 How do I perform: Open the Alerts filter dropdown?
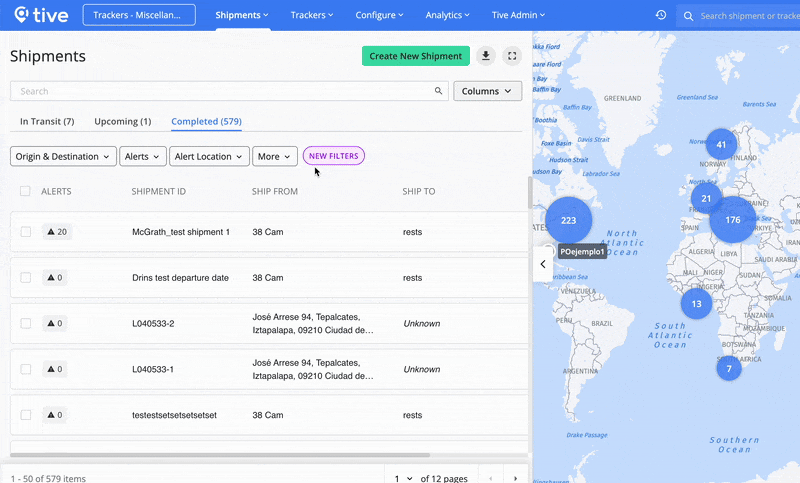pyautogui.click(x=143, y=157)
